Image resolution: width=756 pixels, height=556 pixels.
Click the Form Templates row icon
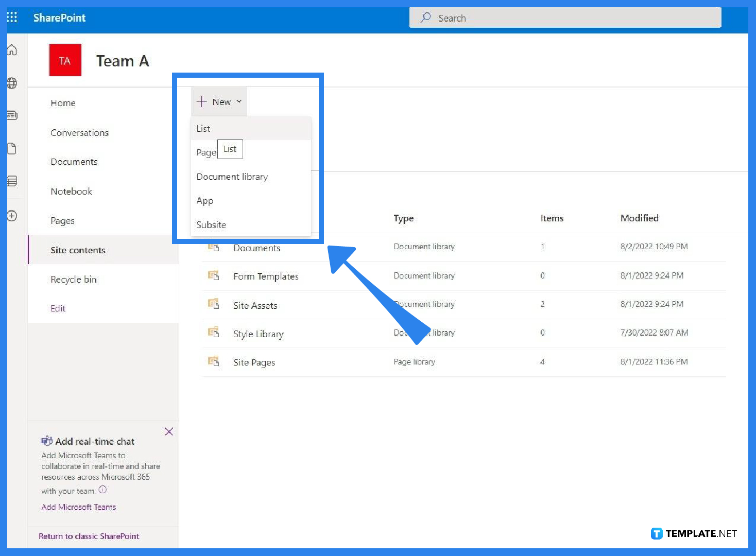(213, 275)
